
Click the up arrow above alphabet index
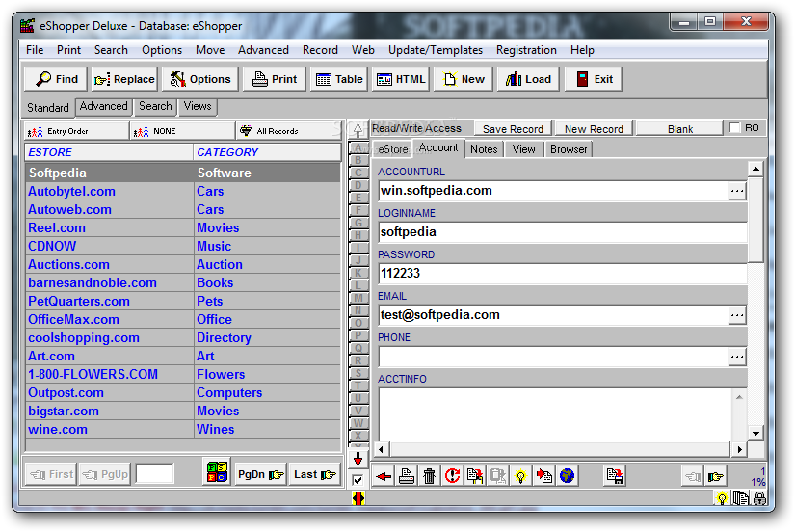(x=358, y=130)
